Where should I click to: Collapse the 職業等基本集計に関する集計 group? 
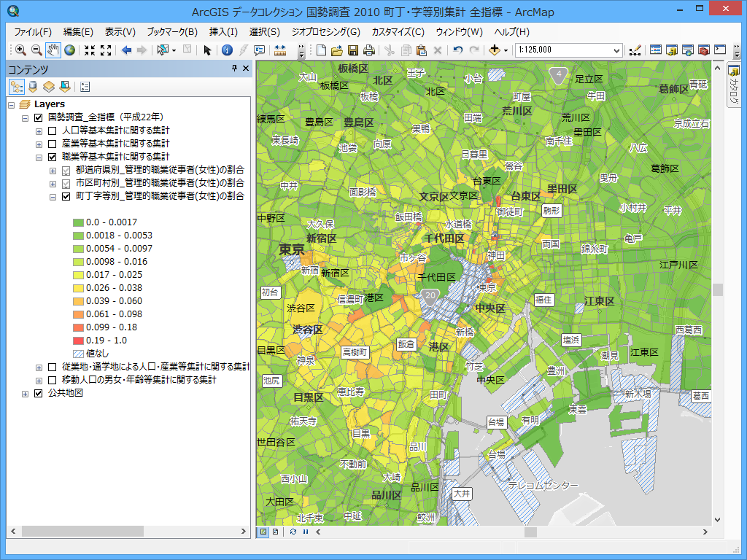(39, 157)
